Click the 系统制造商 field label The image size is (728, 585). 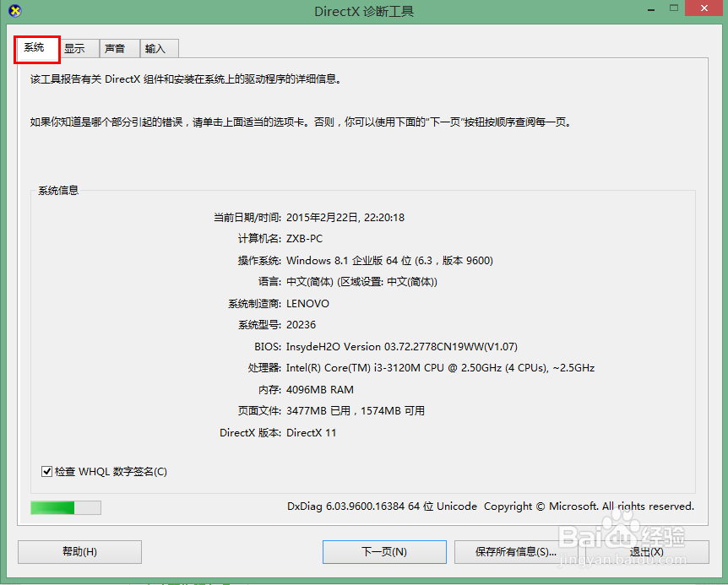point(254,304)
